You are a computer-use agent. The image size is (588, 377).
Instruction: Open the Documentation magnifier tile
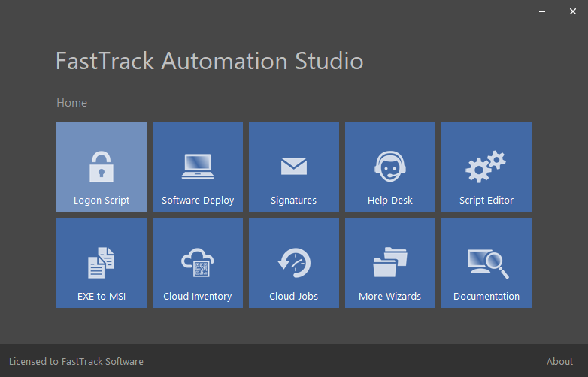tap(486, 263)
